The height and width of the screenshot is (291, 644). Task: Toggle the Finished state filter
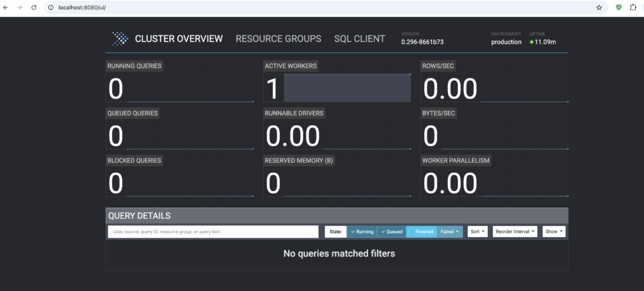tap(421, 231)
